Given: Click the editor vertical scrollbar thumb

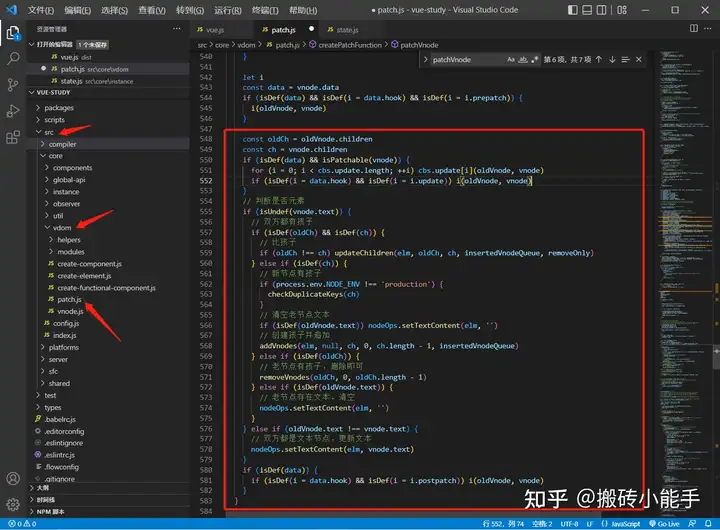Looking at the screenshot, I should [x=717, y=356].
